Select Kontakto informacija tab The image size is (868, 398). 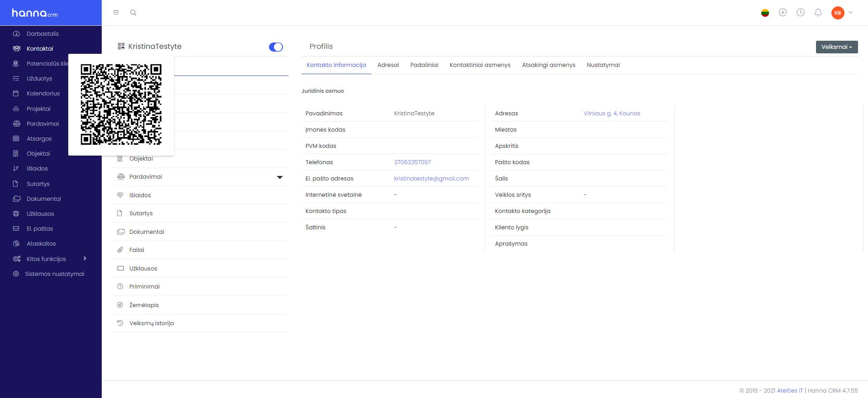point(336,65)
